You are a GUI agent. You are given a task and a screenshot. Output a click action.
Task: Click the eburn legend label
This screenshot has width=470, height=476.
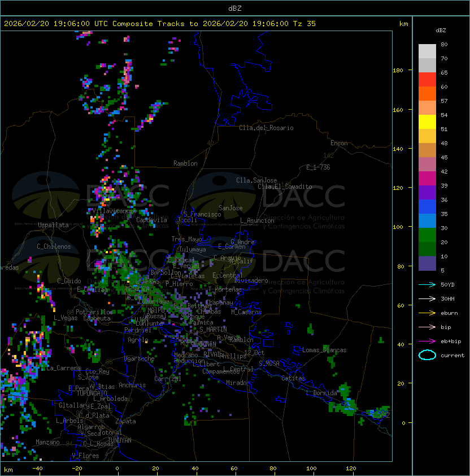[449, 313]
